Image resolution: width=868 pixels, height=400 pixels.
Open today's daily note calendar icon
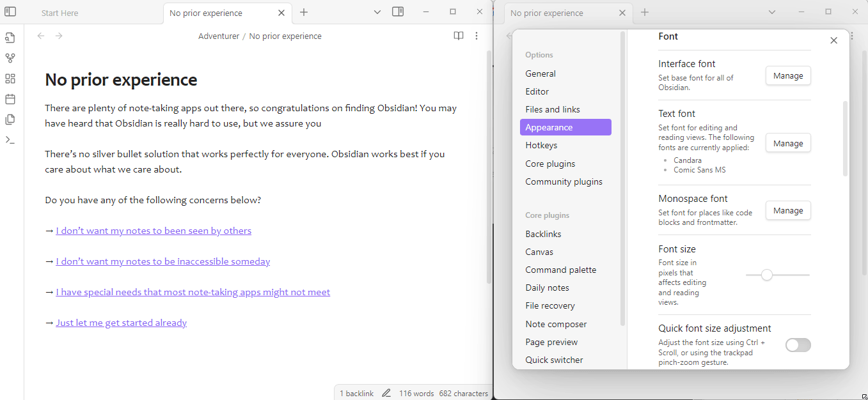click(x=10, y=99)
